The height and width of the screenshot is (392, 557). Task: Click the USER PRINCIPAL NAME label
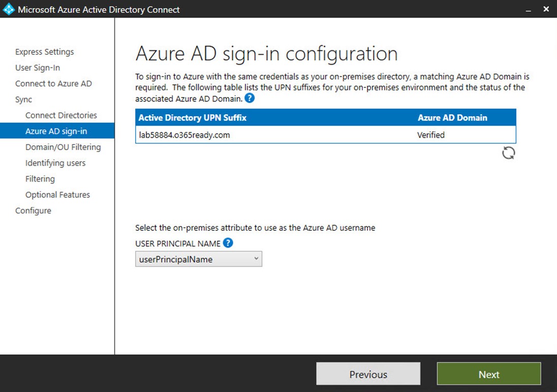coord(177,244)
